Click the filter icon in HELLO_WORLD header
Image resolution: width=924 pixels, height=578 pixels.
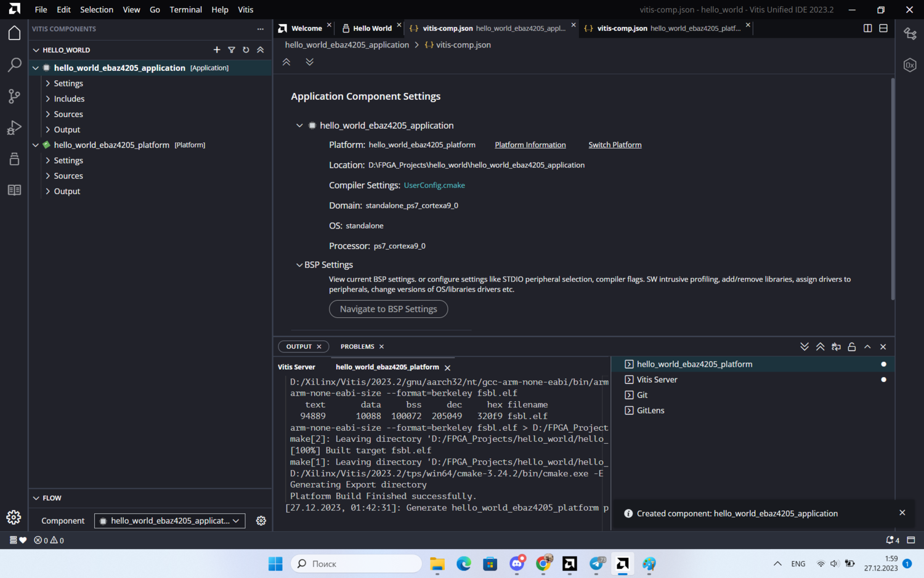click(232, 50)
